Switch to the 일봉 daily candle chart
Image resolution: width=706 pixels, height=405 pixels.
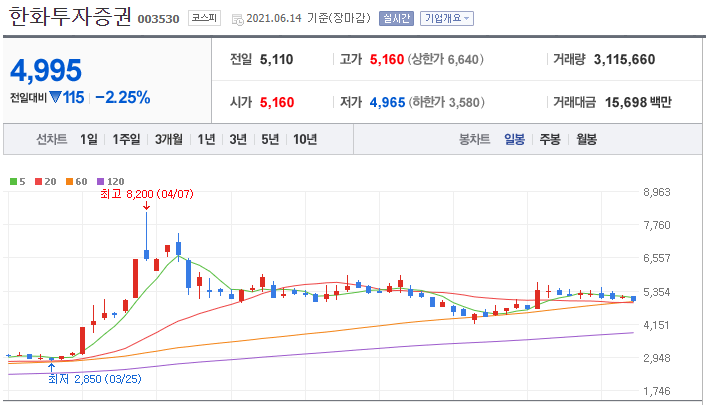pyautogui.click(x=514, y=140)
